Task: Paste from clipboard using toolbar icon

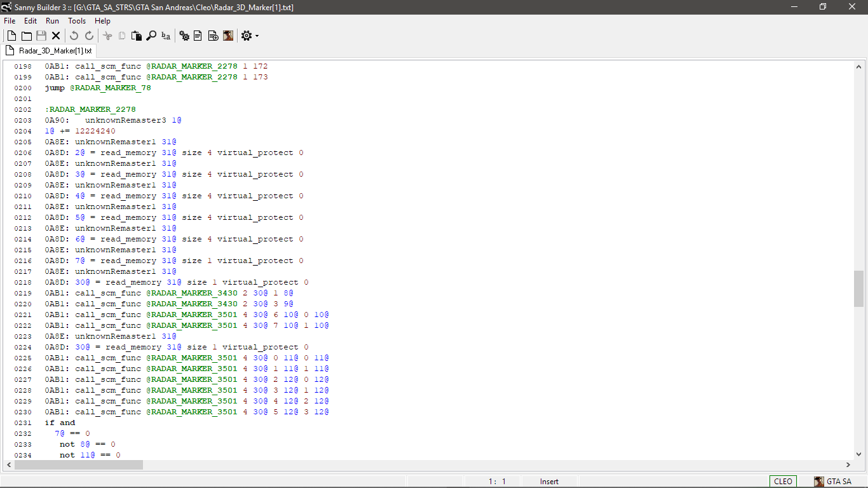Action: click(x=136, y=36)
